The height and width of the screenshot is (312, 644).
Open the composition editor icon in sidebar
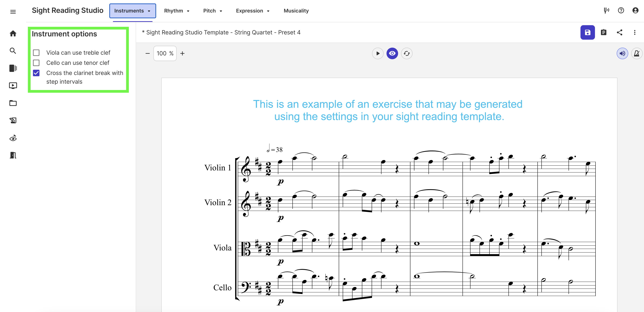point(13,120)
